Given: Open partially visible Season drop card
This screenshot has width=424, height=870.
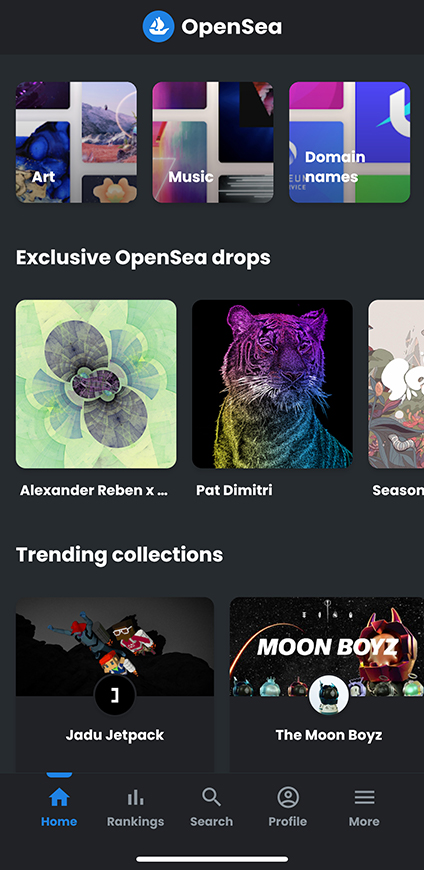Looking at the screenshot, I should [x=396, y=385].
